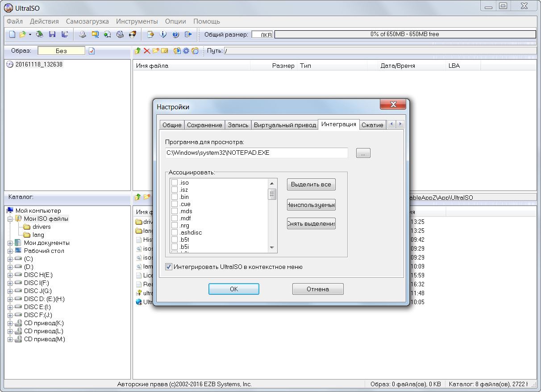Click the icon right of the gear icon
Viewport: 541px width, 392px height.
pyautogui.click(x=195, y=51)
